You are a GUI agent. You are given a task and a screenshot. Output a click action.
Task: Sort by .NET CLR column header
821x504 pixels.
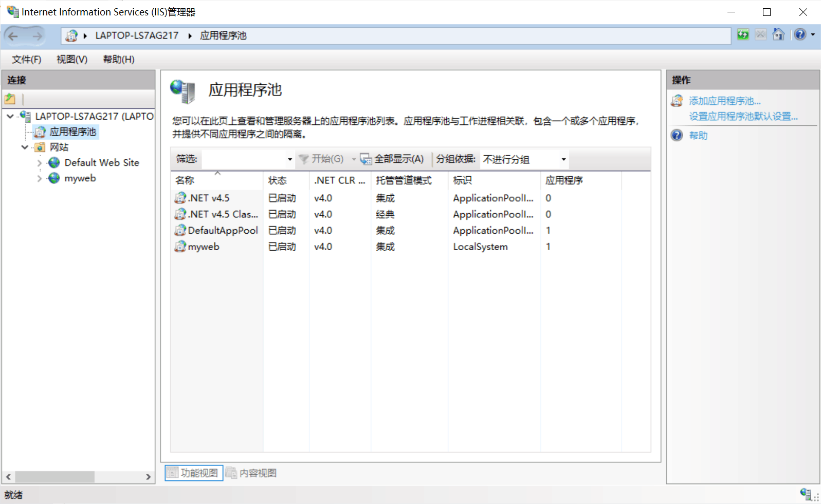[x=340, y=180]
